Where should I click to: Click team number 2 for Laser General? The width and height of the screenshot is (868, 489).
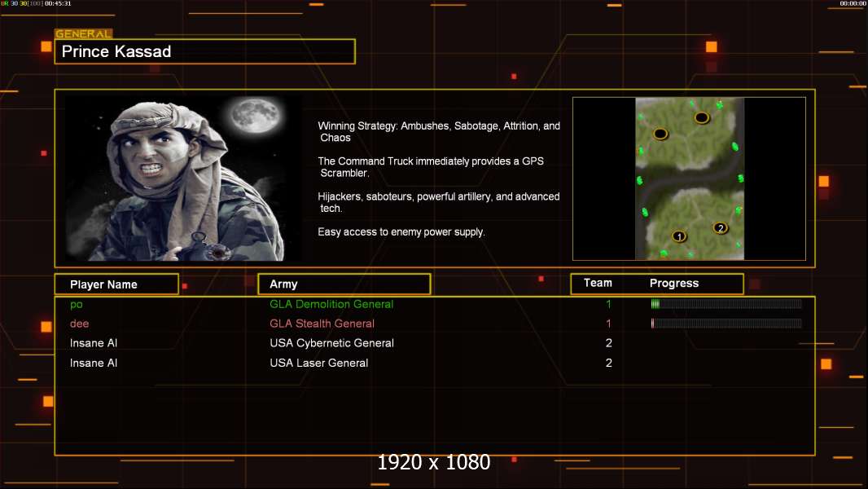point(608,363)
